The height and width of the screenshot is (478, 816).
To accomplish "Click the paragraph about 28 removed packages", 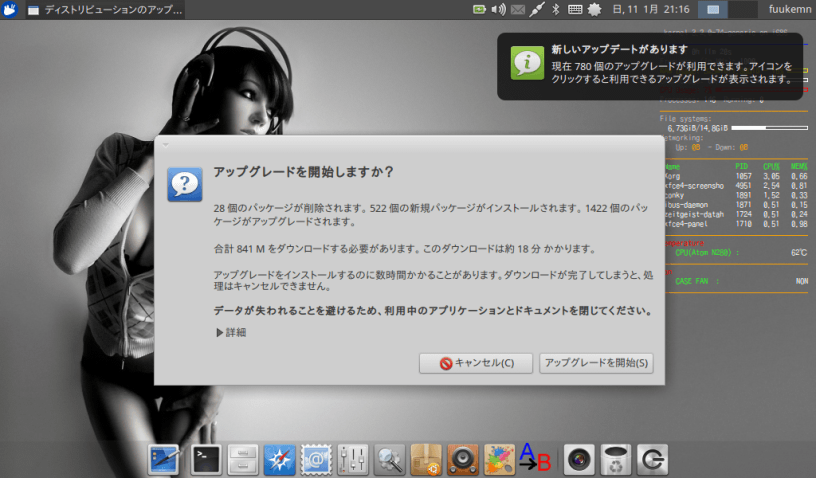I will coord(431,215).
